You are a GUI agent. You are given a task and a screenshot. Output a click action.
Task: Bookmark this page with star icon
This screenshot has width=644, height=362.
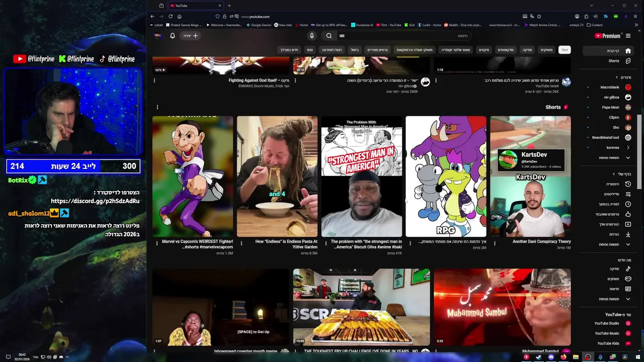click(x=539, y=17)
